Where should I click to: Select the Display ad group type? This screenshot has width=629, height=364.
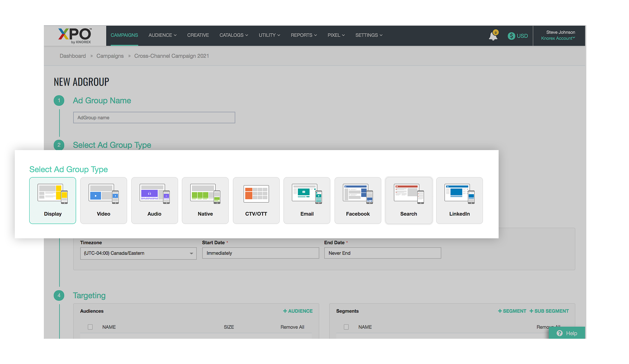tap(53, 200)
